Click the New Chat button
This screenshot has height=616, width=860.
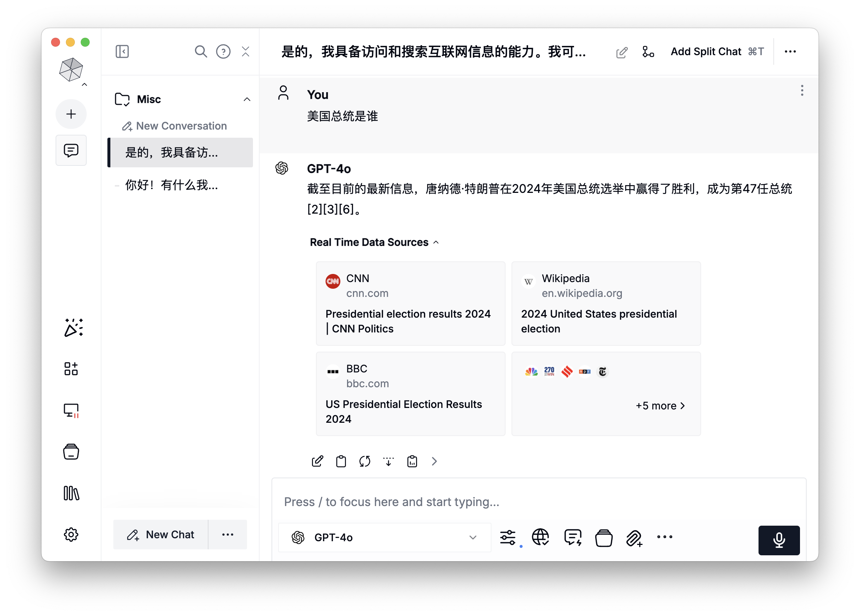tap(161, 534)
